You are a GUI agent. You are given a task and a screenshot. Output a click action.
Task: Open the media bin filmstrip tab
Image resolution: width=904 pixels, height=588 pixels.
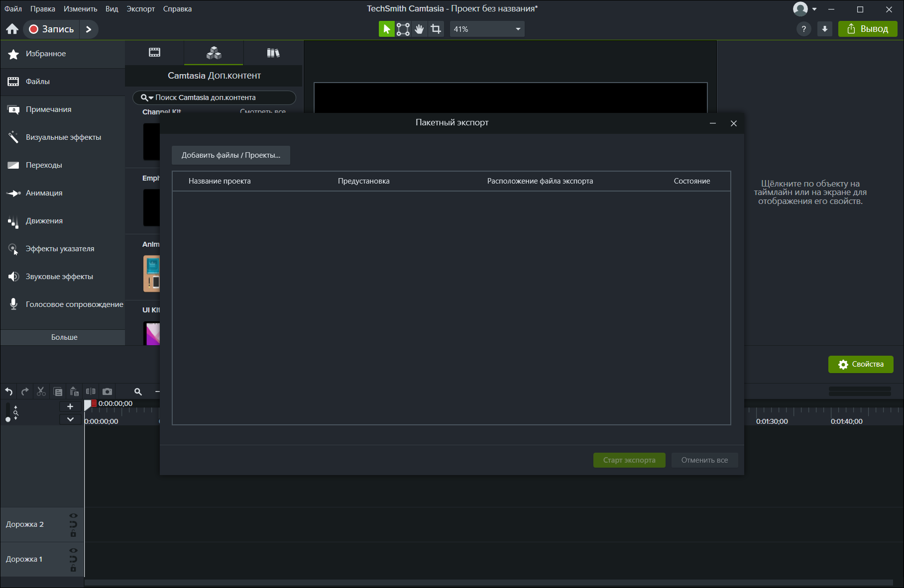(154, 53)
